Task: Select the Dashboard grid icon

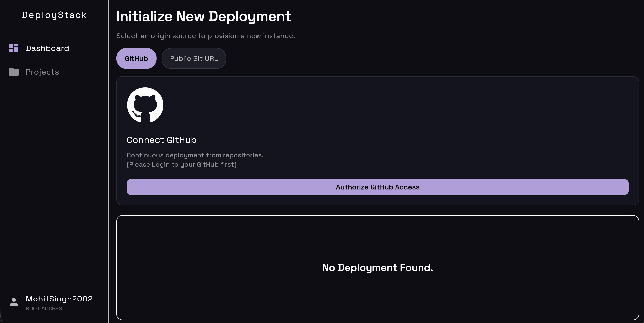Action: (14, 48)
